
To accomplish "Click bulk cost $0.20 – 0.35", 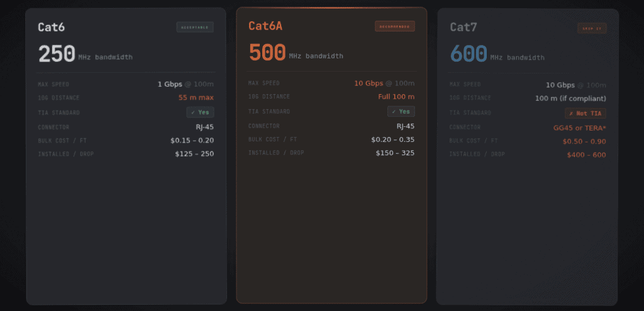I will (x=392, y=139).
